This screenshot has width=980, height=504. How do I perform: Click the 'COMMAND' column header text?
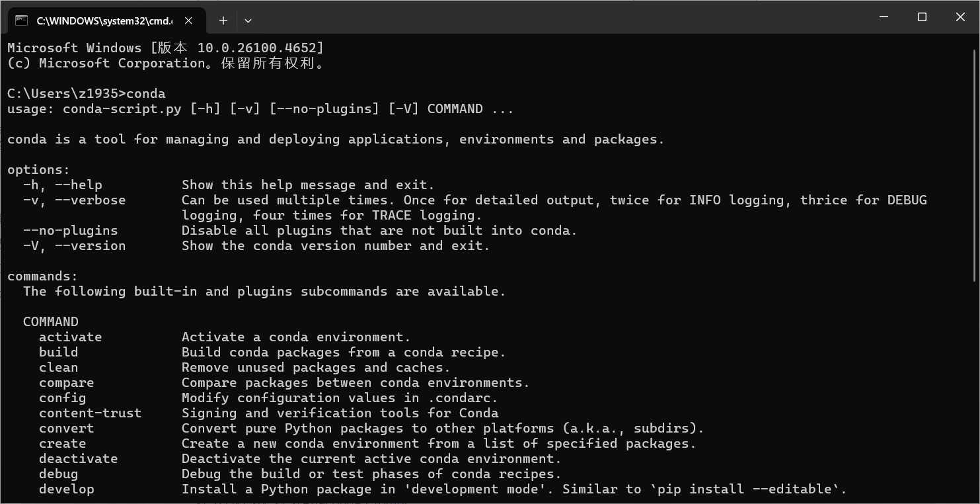coord(50,321)
